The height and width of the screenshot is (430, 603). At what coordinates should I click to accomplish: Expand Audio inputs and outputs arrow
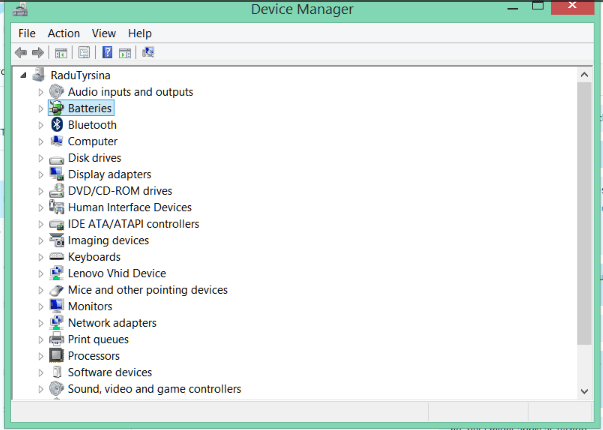click(41, 92)
